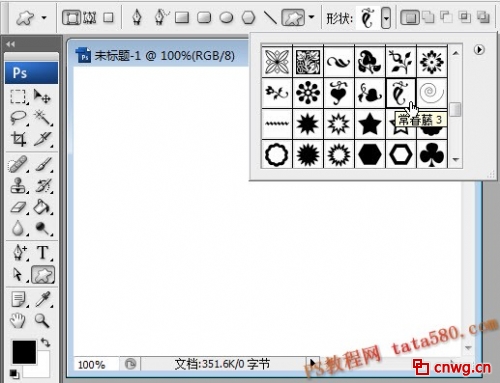Choose Custom Shape tool in options bar

(x=293, y=17)
